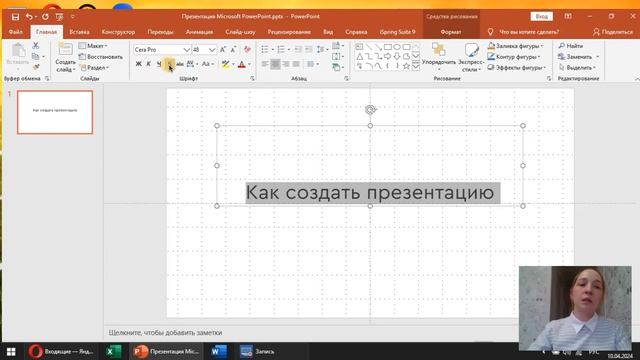Switch to the Вставка tab
The width and height of the screenshot is (640, 360).
click(79, 32)
